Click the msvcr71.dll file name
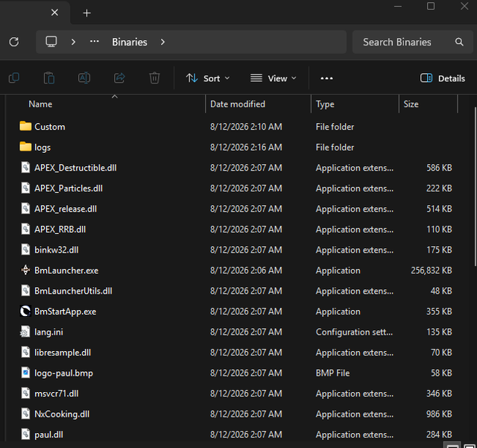 (x=57, y=394)
